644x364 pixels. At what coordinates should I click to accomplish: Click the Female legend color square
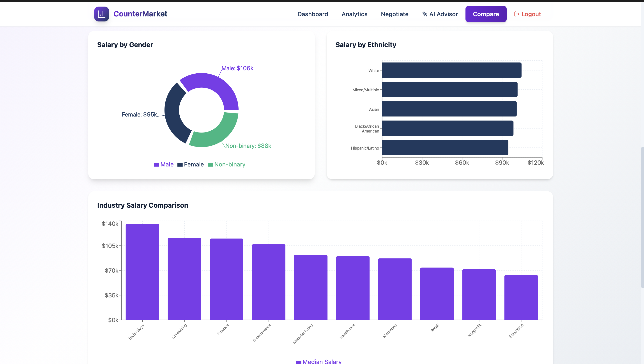click(180, 164)
